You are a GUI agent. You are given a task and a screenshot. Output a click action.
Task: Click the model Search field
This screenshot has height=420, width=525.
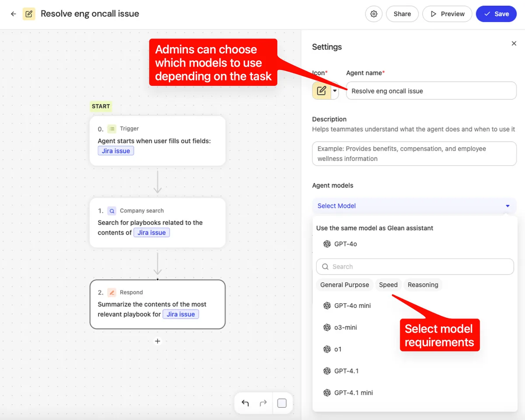415,266
